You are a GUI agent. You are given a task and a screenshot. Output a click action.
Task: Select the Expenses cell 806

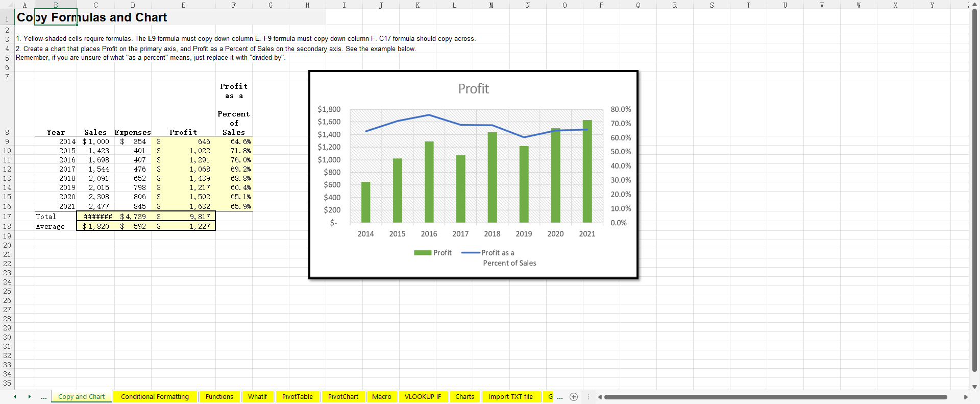133,197
